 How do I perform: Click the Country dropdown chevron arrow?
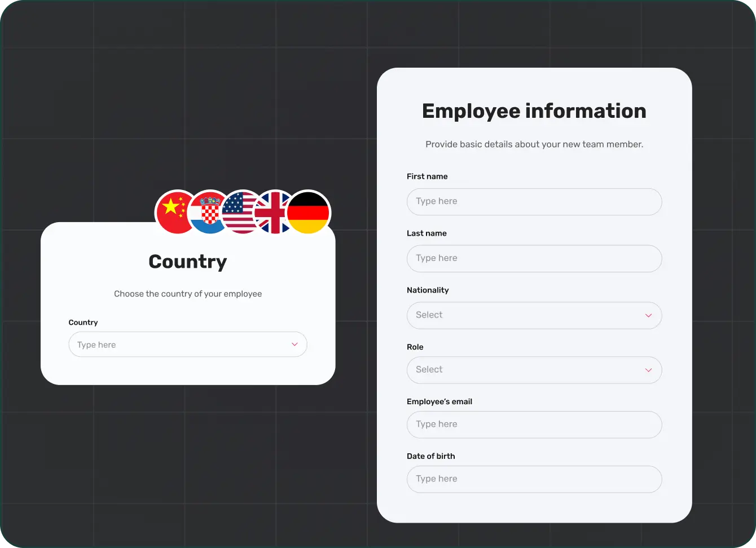pyautogui.click(x=295, y=344)
